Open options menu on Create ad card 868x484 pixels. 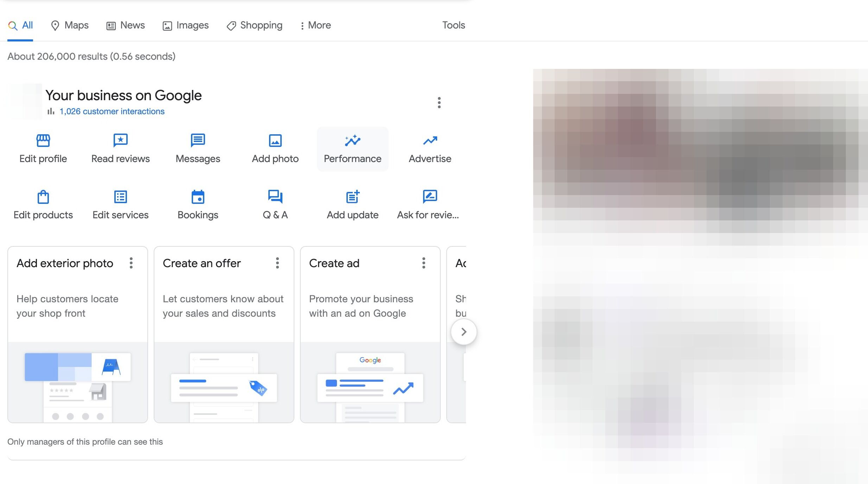click(424, 263)
